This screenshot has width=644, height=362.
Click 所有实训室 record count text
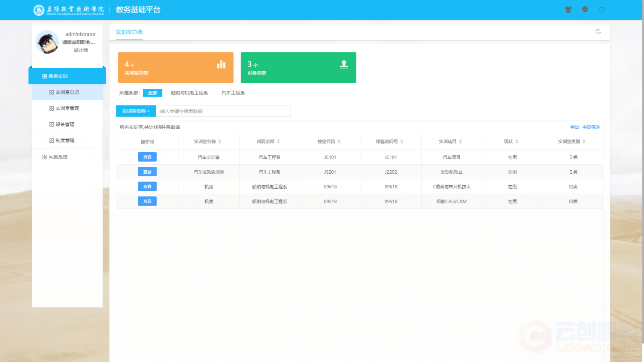[149, 127]
